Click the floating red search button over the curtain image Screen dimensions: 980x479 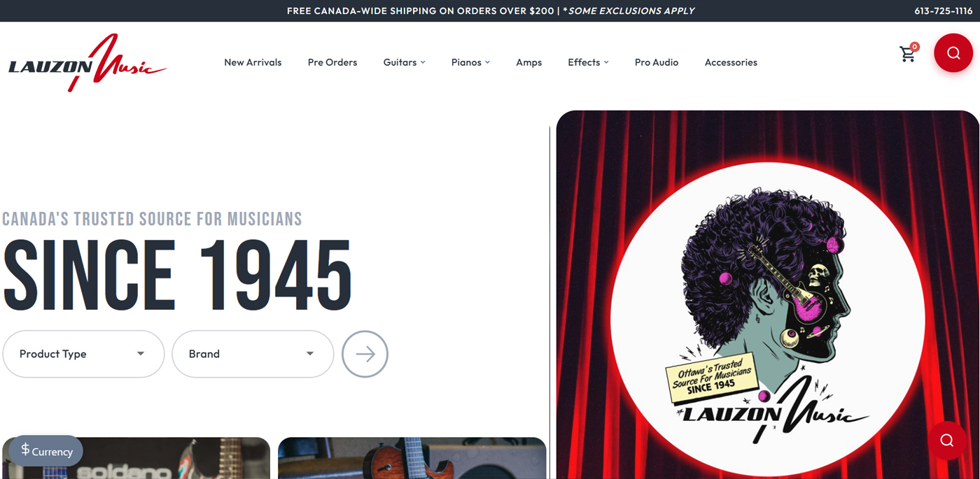[x=947, y=441]
